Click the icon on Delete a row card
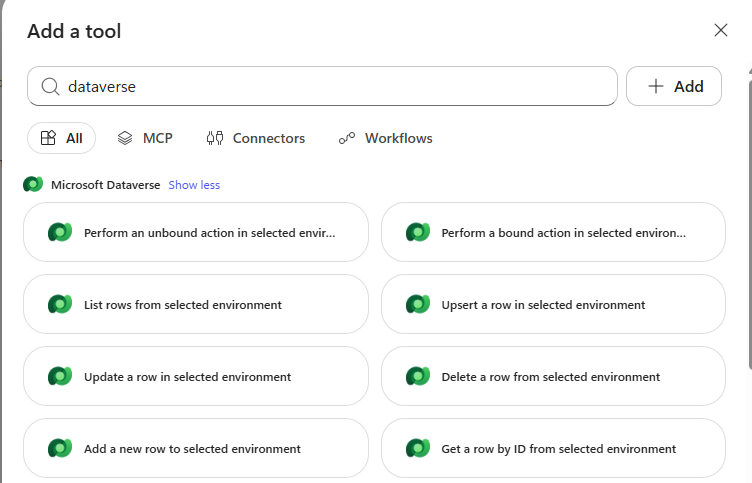Screen dimensions: 752x483 coord(418,376)
